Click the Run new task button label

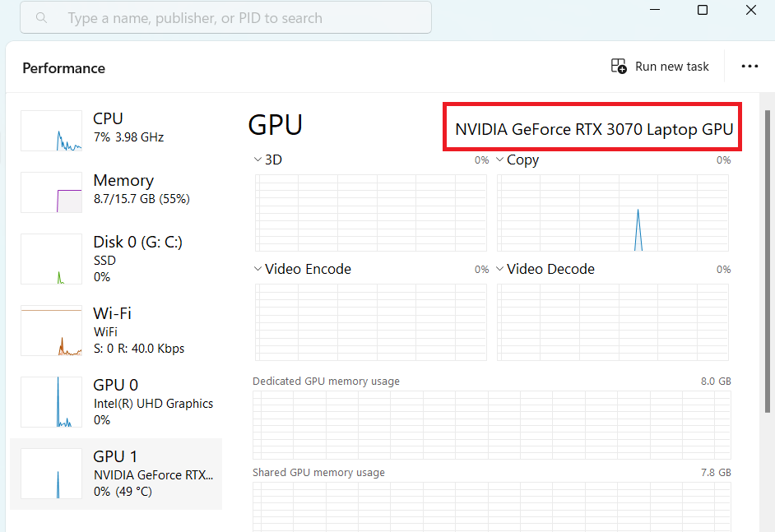[x=671, y=67]
